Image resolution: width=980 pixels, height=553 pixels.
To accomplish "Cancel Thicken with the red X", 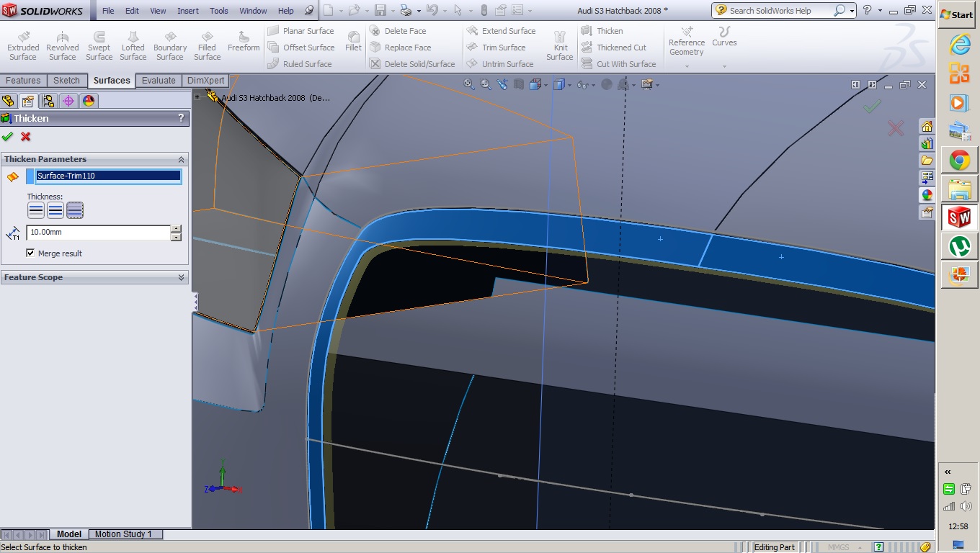I will point(26,137).
